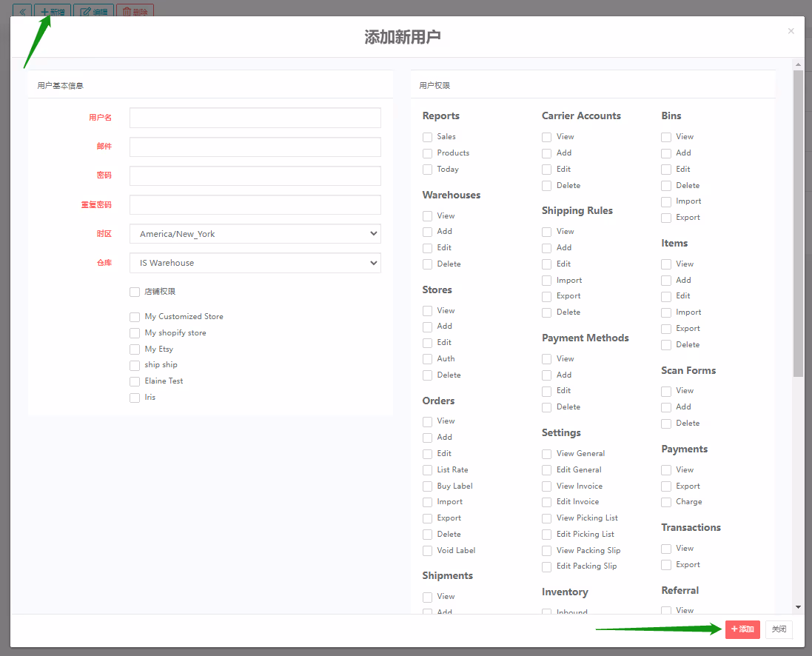Image resolution: width=812 pixels, height=656 pixels.
Task: Check Shipping Rules Import permission
Action: click(x=546, y=281)
